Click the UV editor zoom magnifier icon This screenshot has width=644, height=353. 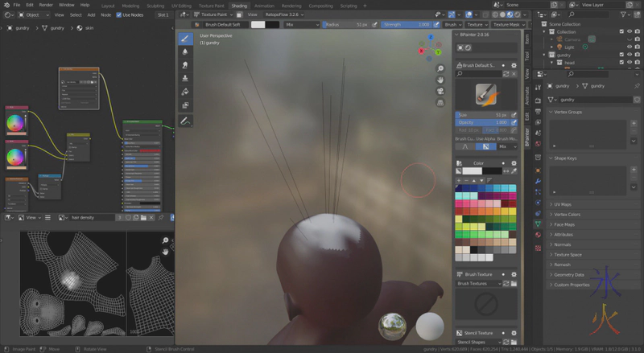[165, 240]
